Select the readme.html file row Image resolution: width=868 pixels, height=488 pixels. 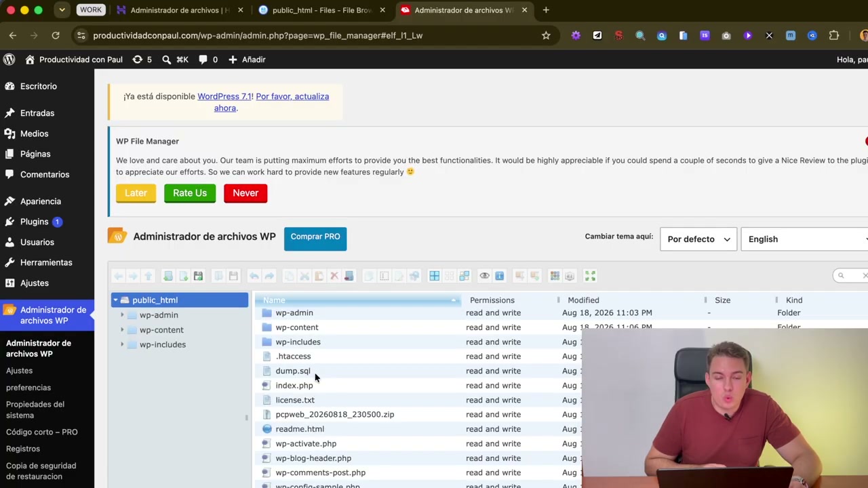pos(418,429)
